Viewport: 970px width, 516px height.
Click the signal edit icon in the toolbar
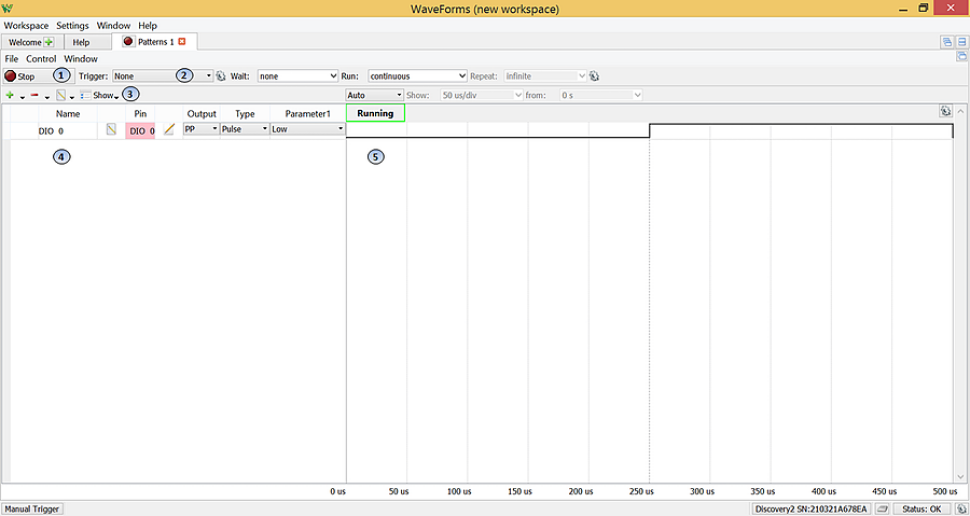tap(61, 95)
